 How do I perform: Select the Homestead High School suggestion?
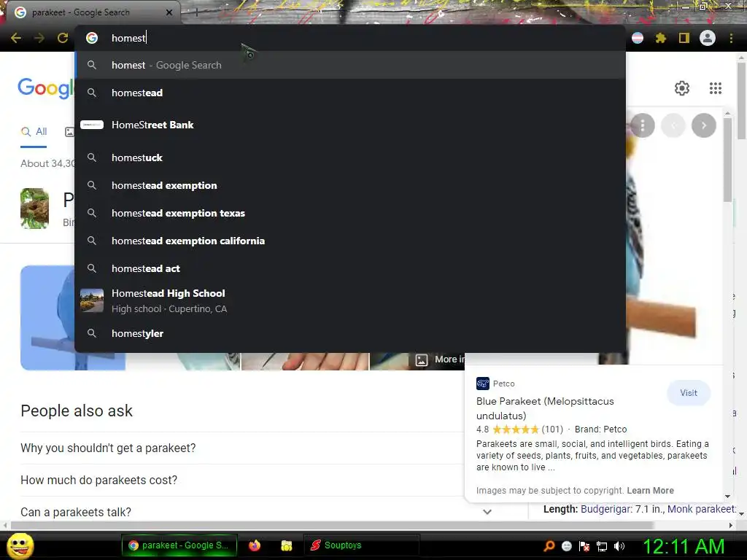[x=350, y=301]
